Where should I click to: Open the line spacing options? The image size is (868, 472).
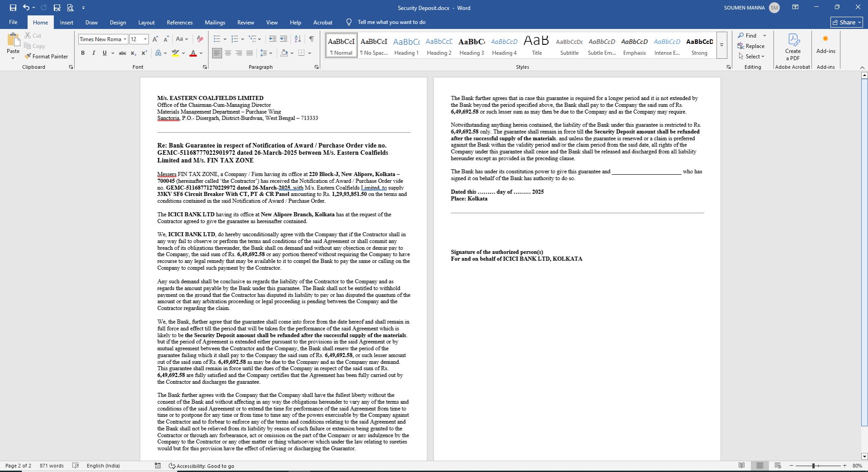(x=266, y=53)
